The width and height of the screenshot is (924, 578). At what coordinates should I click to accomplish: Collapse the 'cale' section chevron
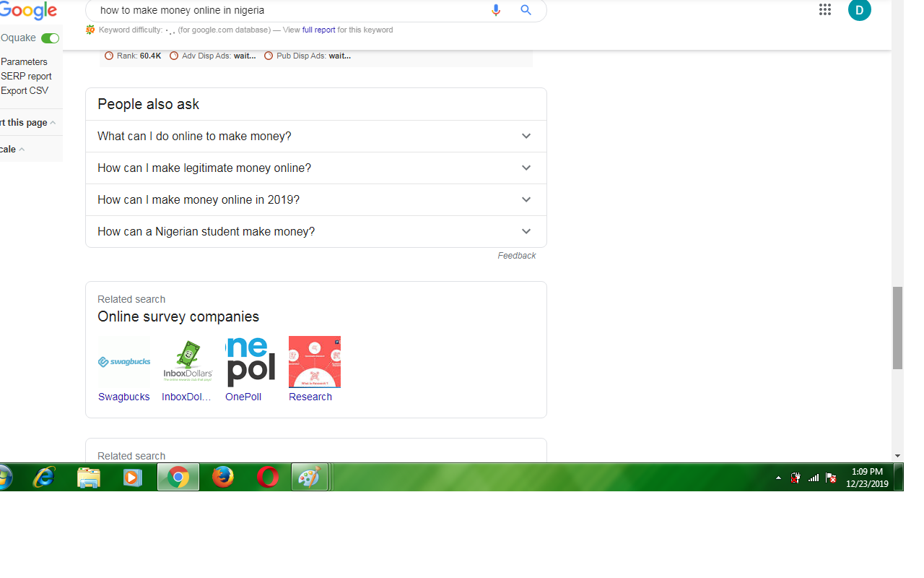[22, 150]
